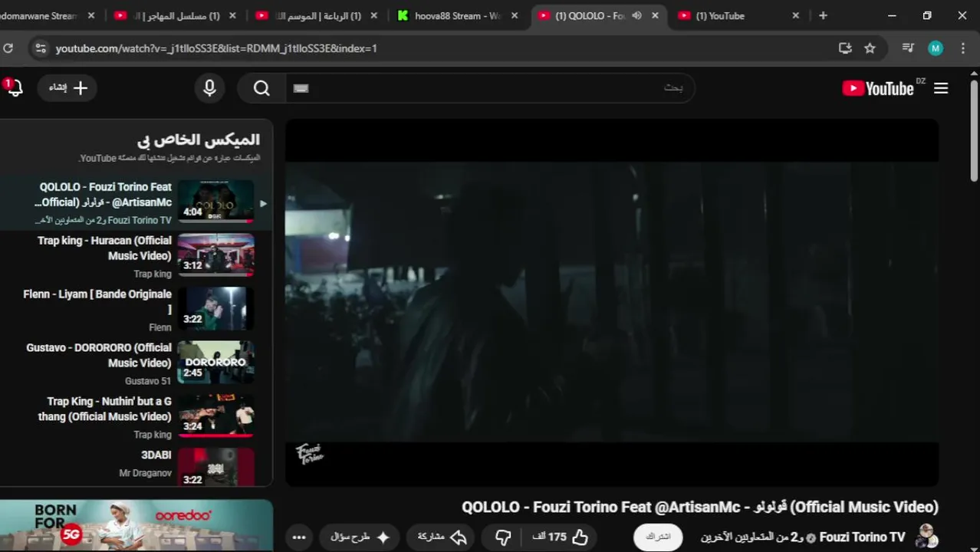Play Trap king Huracan thumbnail
This screenshot has width=980, height=552.
click(216, 255)
